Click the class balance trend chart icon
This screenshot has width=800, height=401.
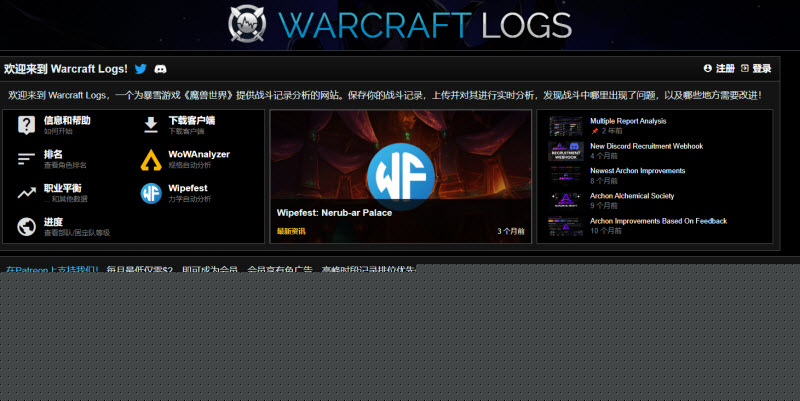(x=27, y=193)
